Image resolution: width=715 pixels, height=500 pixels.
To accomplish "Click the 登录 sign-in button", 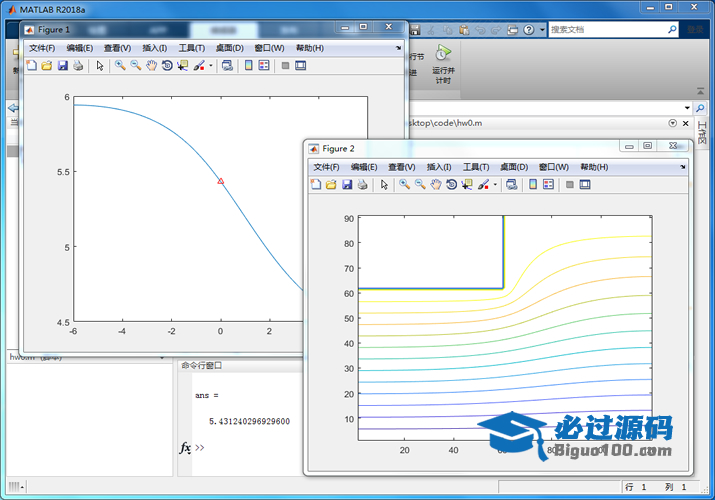I will pyautogui.click(x=693, y=30).
